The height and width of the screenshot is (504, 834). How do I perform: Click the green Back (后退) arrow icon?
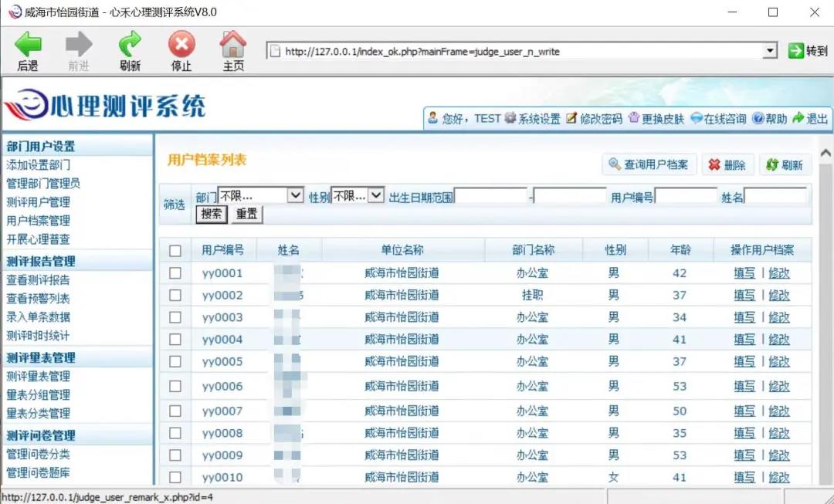pos(28,45)
